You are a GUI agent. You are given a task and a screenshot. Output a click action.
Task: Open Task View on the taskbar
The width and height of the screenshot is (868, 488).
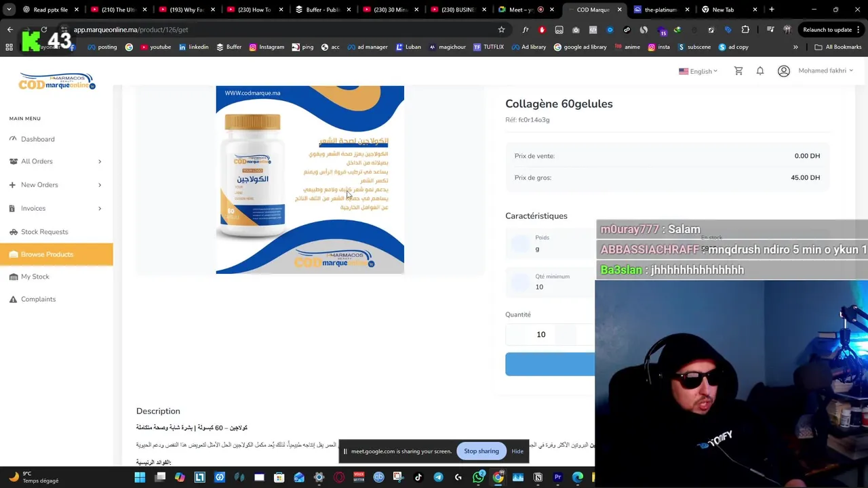[x=160, y=477]
